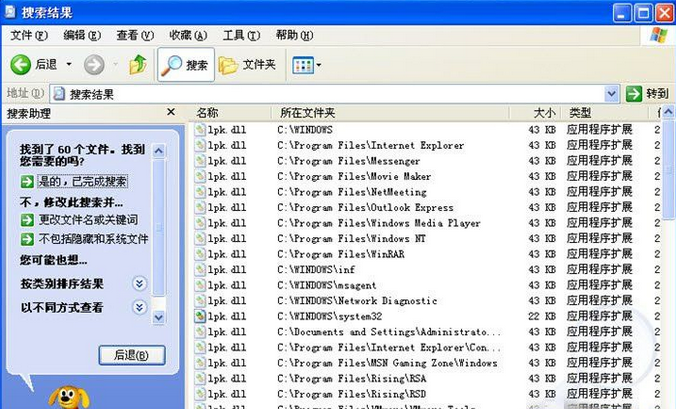Screen dimensions: 676x409
Task: Click the 转到 Go button
Action: [x=648, y=94]
